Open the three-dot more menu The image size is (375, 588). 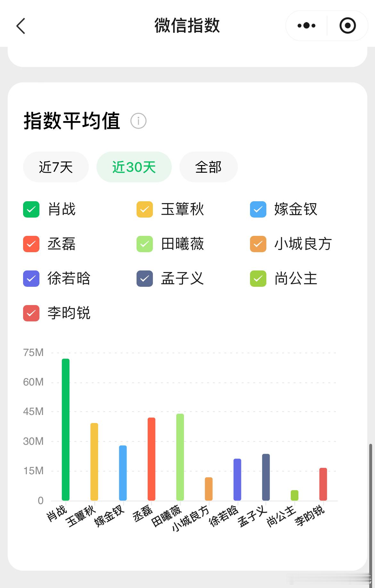click(x=306, y=26)
